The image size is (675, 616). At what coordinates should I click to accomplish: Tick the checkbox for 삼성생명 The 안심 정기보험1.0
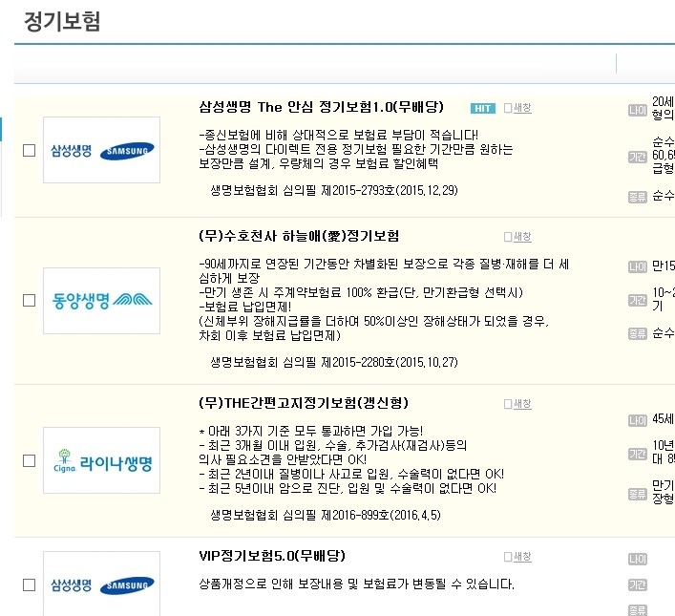pos(29,150)
